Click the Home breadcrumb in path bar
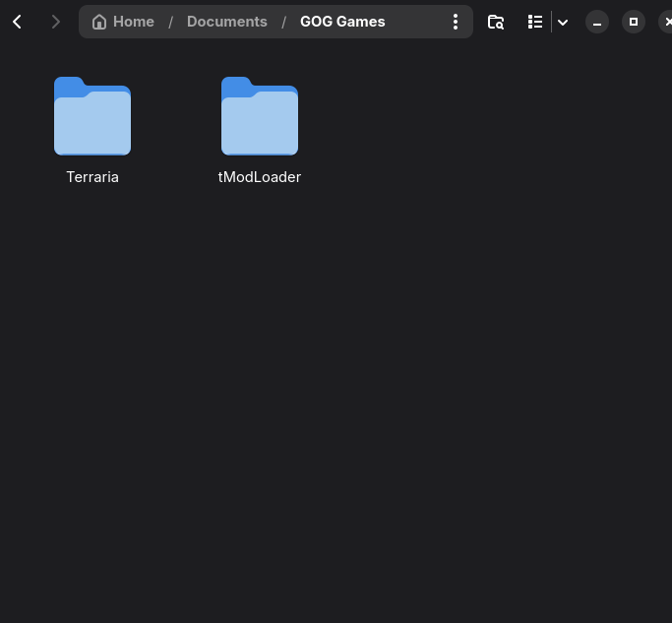 pyautogui.click(x=123, y=22)
